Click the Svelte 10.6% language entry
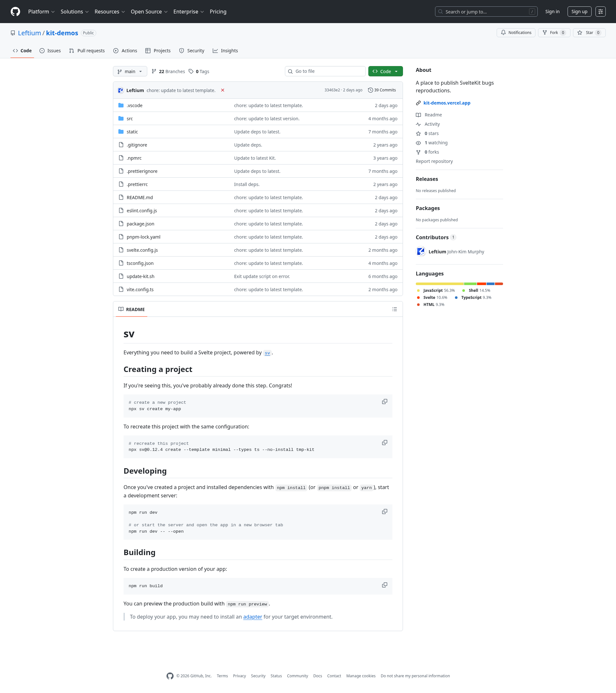 (432, 298)
